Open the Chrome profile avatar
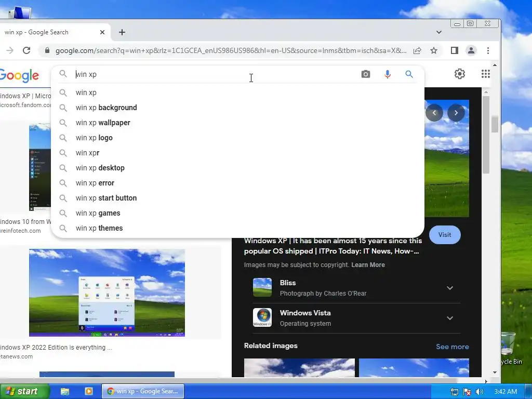Screen dimensions: 532x399 coord(471,50)
